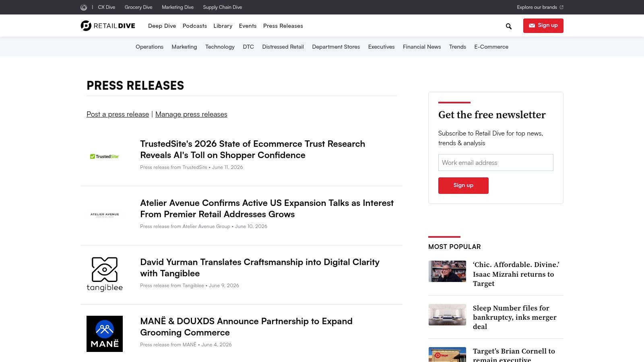Image resolution: width=644 pixels, height=362 pixels.
Task: Open Atelier Avenue US Expansion headline
Action: point(267,208)
